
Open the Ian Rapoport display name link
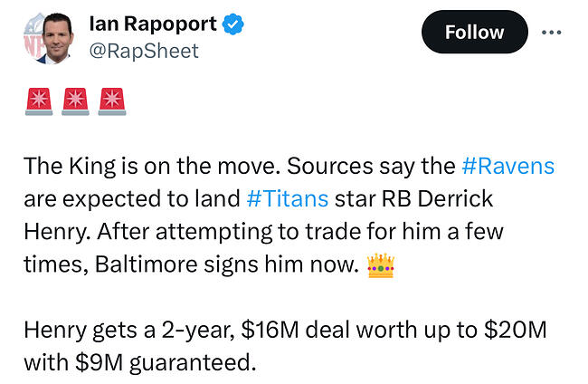coord(152,24)
